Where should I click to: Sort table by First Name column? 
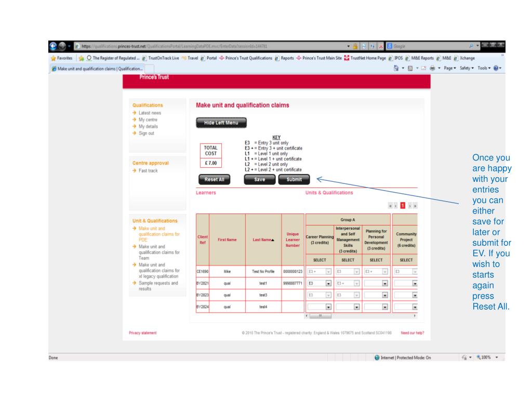[x=227, y=240]
